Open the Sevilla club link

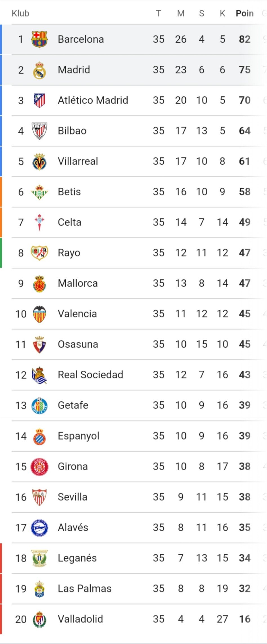[x=72, y=497]
